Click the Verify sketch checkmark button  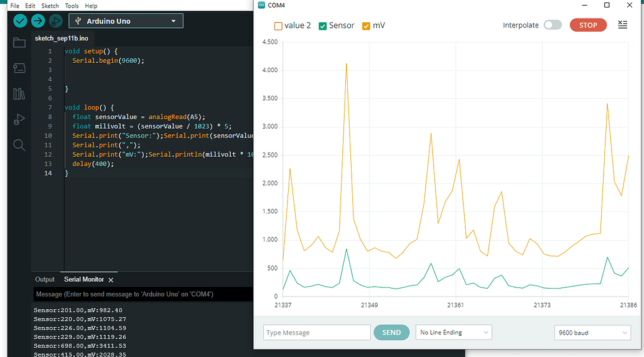tap(21, 21)
